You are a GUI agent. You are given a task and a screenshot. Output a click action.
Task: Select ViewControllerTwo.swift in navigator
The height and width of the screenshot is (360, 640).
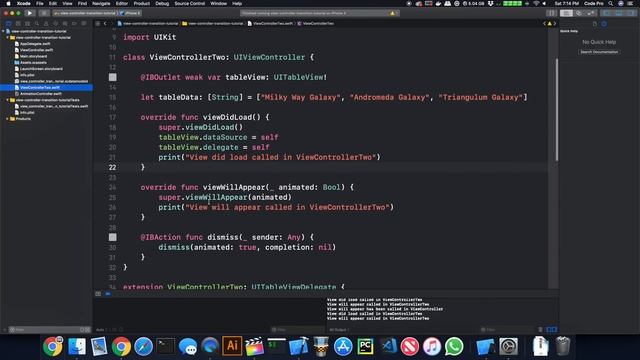click(x=47, y=87)
